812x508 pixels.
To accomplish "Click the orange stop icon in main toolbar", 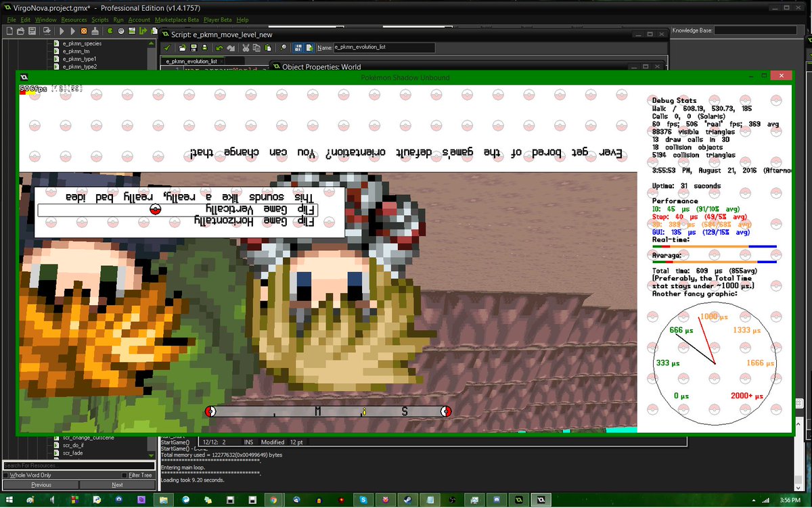I will coord(84,30).
